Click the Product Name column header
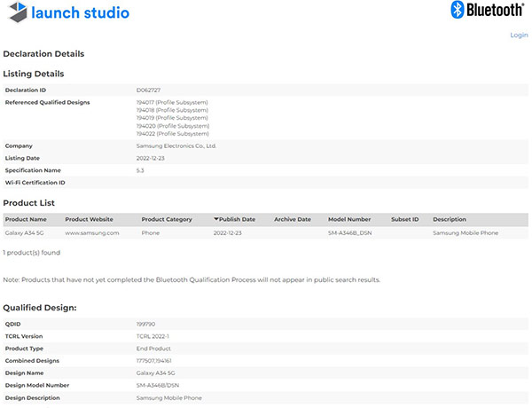The width and height of the screenshot is (532, 408). click(x=26, y=219)
